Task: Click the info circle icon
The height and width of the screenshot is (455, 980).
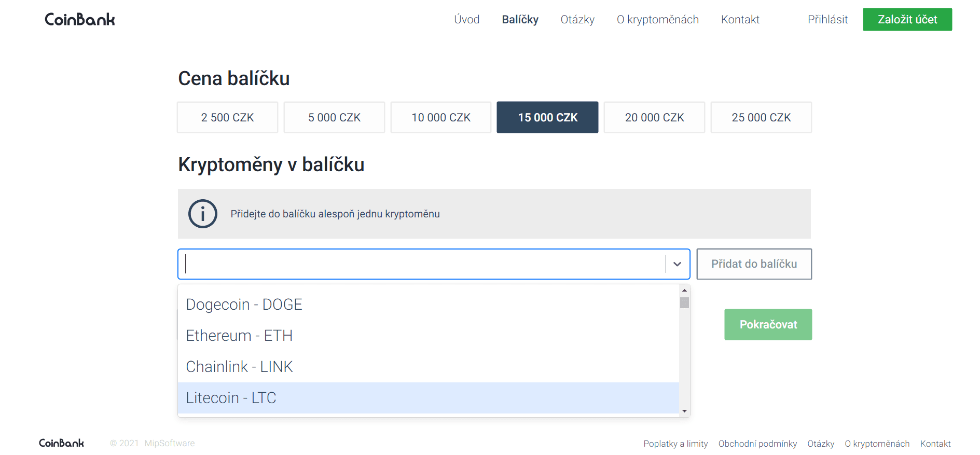Action: point(202,214)
